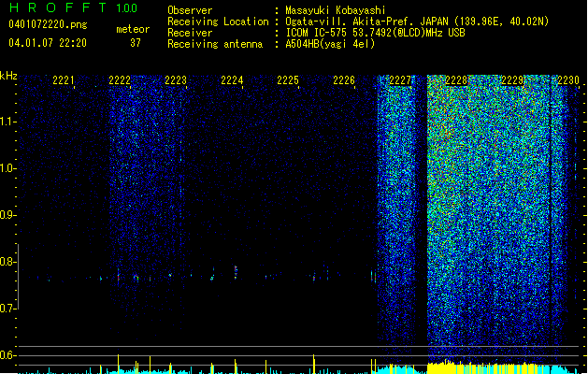The width and height of the screenshot is (588, 374).
Task: Click the 1.0 kHz axis label
Action: point(7,168)
